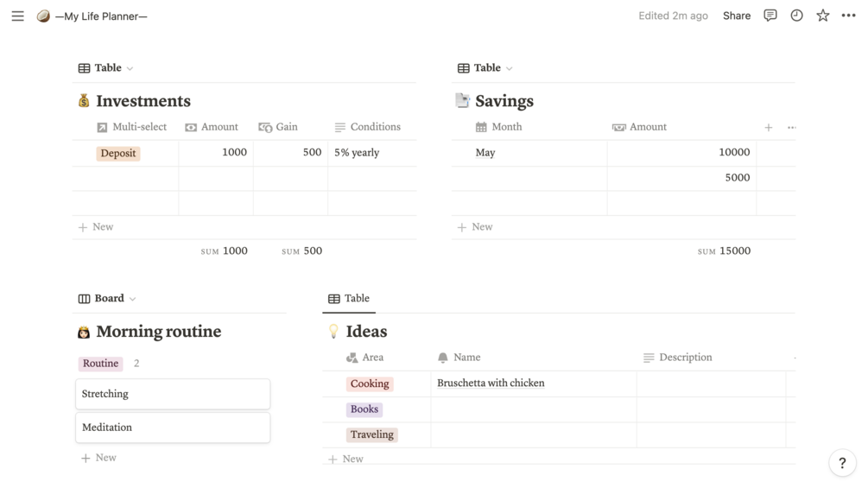Image resolution: width=868 pixels, height=488 pixels.
Task: Open the Board view dropdown
Action: point(109,298)
